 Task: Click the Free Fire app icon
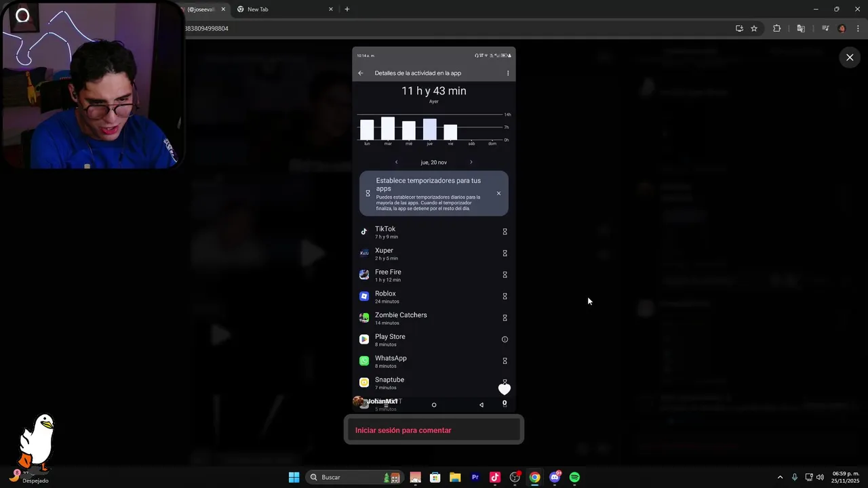364,274
